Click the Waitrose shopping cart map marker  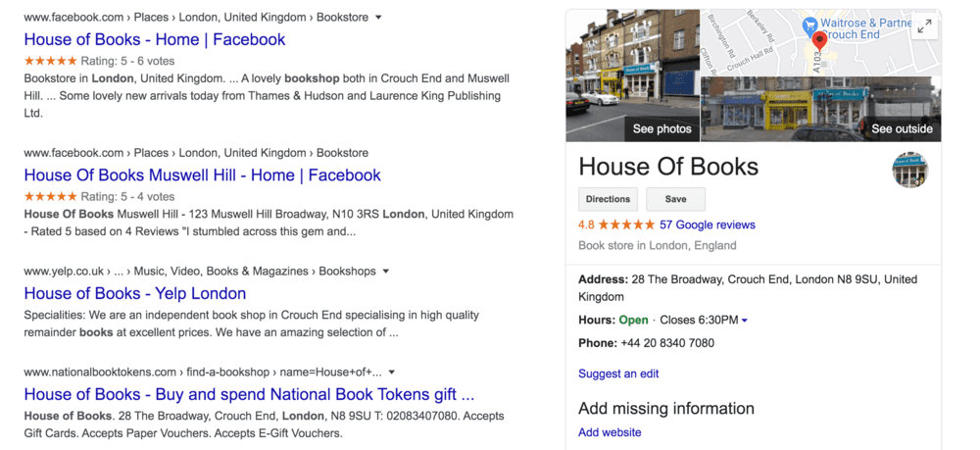coord(809,24)
